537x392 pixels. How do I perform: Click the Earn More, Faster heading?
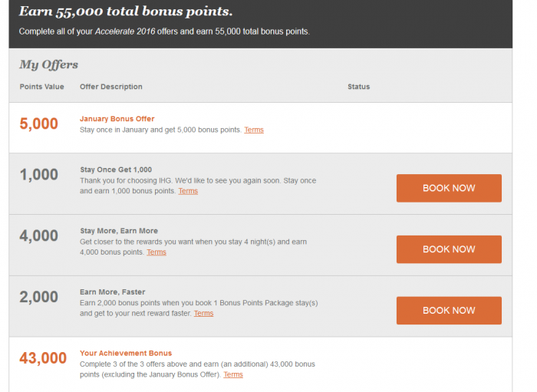point(112,292)
